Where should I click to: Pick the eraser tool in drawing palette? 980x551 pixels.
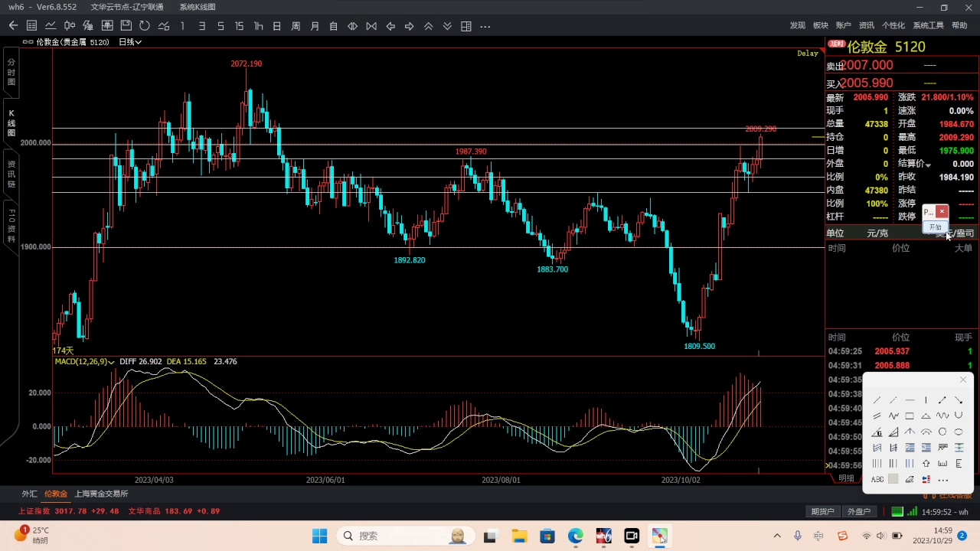click(x=910, y=480)
